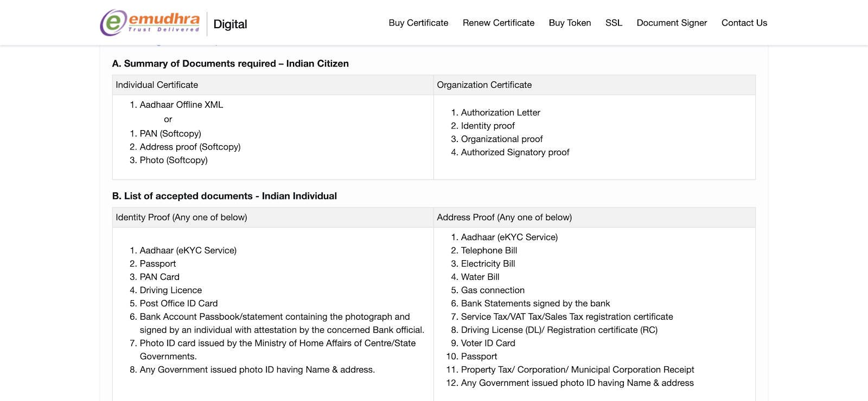The width and height of the screenshot is (868, 401).
Task: Select SSL in the navigation bar
Action: click(614, 23)
